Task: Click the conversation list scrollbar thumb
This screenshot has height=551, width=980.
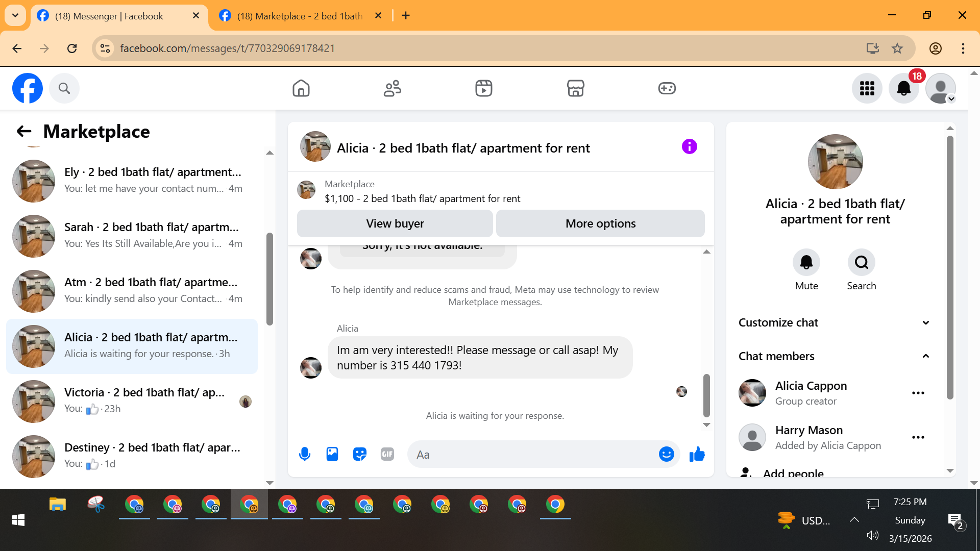Action: pyautogui.click(x=269, y=279)
